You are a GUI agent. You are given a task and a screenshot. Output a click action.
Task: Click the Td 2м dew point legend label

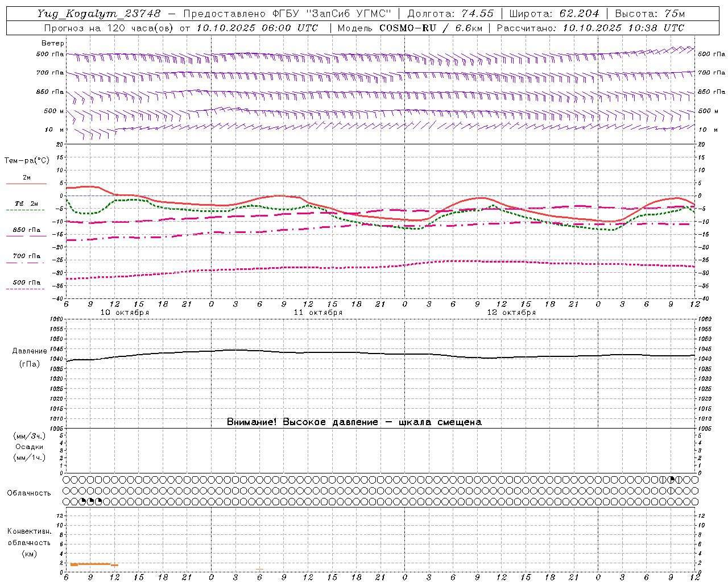(27, 203)
